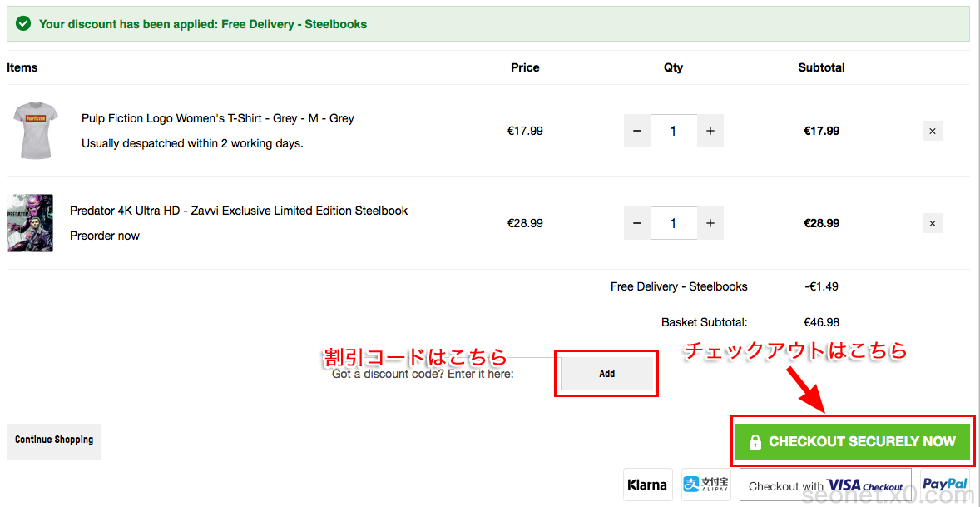Screen dimensions: 980x507
Task: Click Predator Steelbook quantity number field
Action: coord(673,223)
